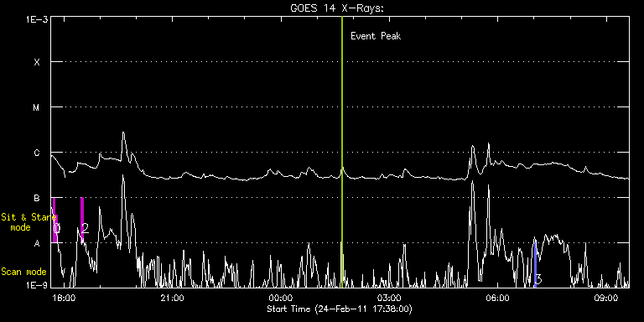The height and width of the screenshot is (322, 644).
Task: Click the 21:00 time axis tick label
Action: (x=173, y=298)
